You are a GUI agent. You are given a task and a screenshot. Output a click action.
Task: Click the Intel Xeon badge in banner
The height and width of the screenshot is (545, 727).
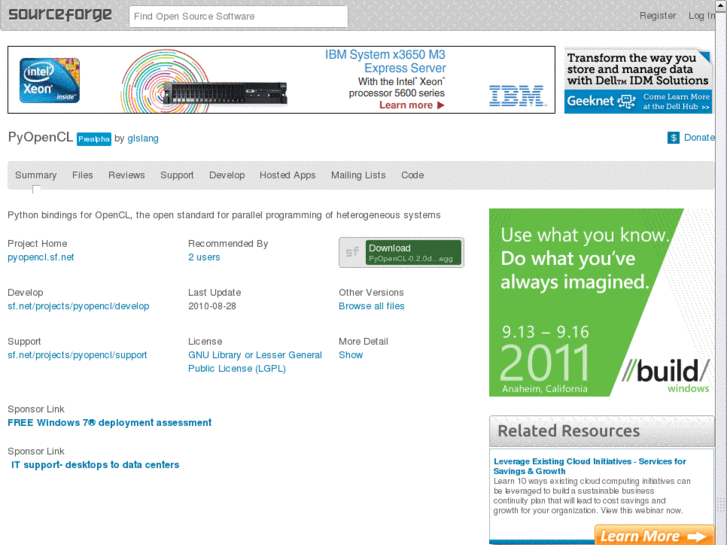(50, 80)
